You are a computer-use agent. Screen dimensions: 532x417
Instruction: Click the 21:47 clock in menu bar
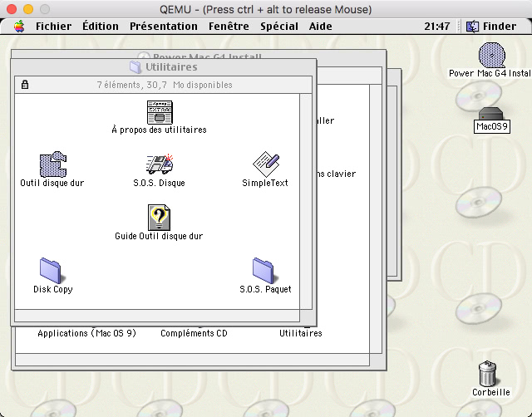click(436, 26)
